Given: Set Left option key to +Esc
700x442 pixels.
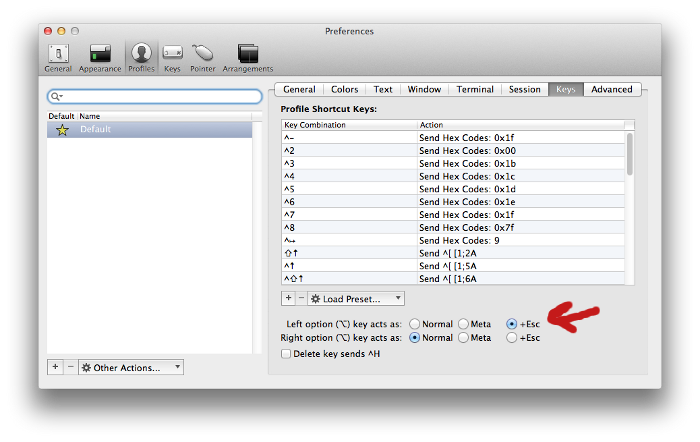Looking at the screenshot, I should coord(512,324).
